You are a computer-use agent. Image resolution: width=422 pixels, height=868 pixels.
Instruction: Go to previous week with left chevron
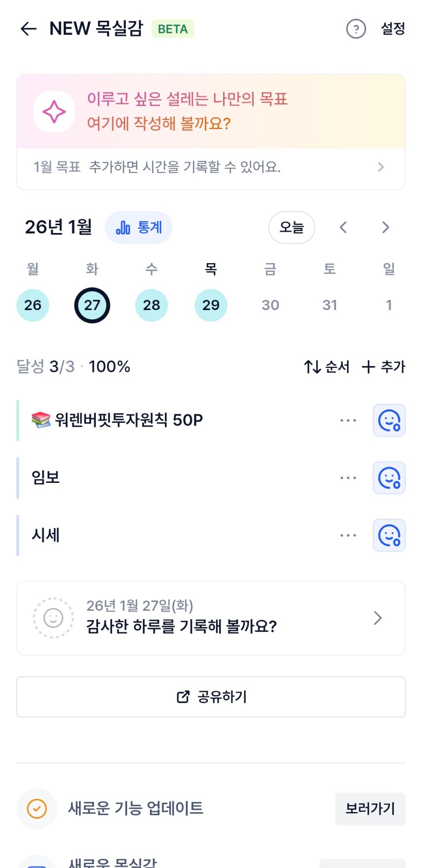[x=344, y=228]
